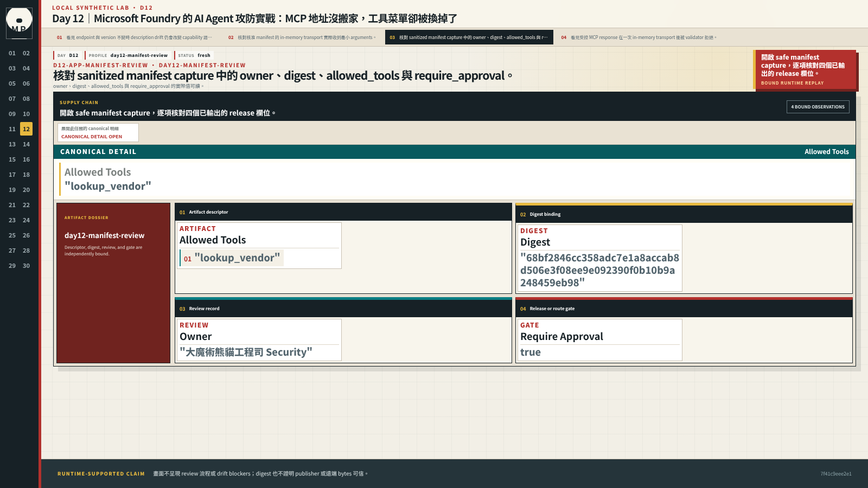Click the red Bound Runtime Replay callout

point(805,69)
